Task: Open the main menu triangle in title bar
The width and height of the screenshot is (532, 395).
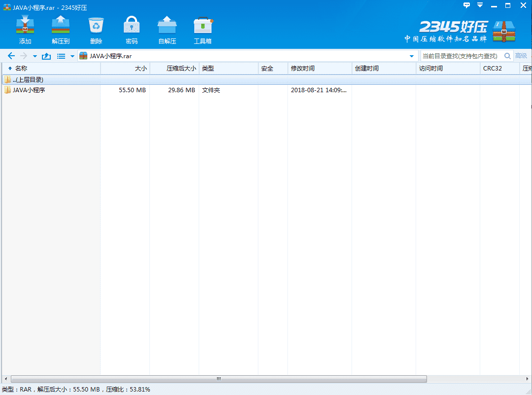Action: click(479, 5)
